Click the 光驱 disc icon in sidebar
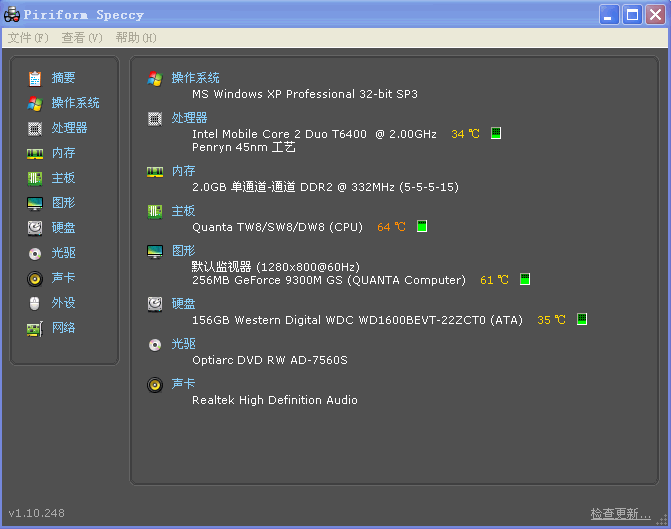Screen dimensions: 671x529 pyautogui.click(x=35, y=254)
